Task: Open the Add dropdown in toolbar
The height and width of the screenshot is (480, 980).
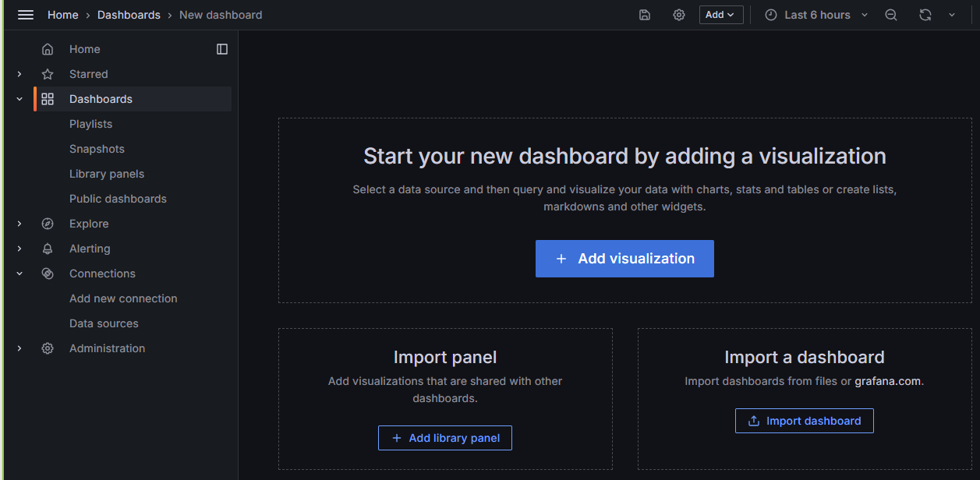Action: pos(721,15)
